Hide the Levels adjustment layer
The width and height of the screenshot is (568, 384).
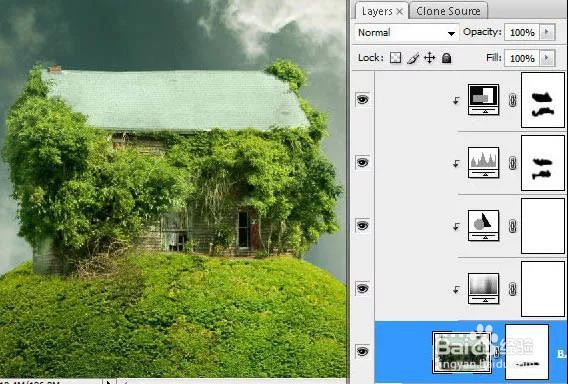pyautogui.click(x=363, y=162)
